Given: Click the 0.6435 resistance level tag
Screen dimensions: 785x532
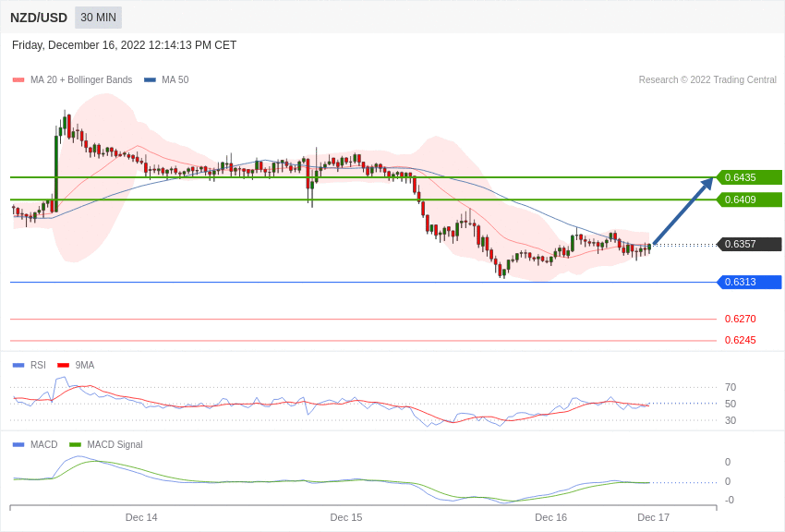Looking at the screenshot, I should pos(748,177).
